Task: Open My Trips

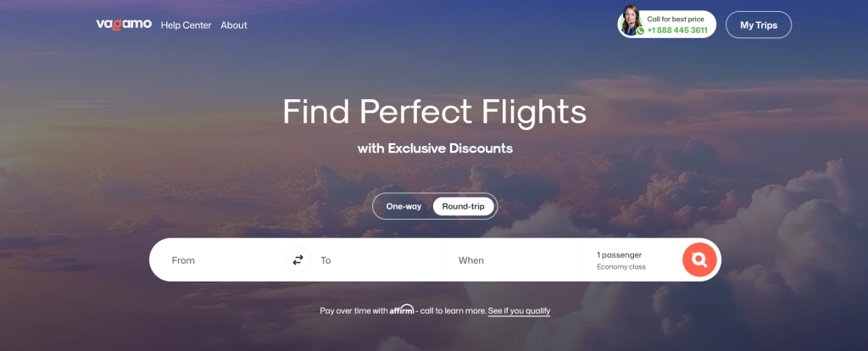Action: (759, 25)
